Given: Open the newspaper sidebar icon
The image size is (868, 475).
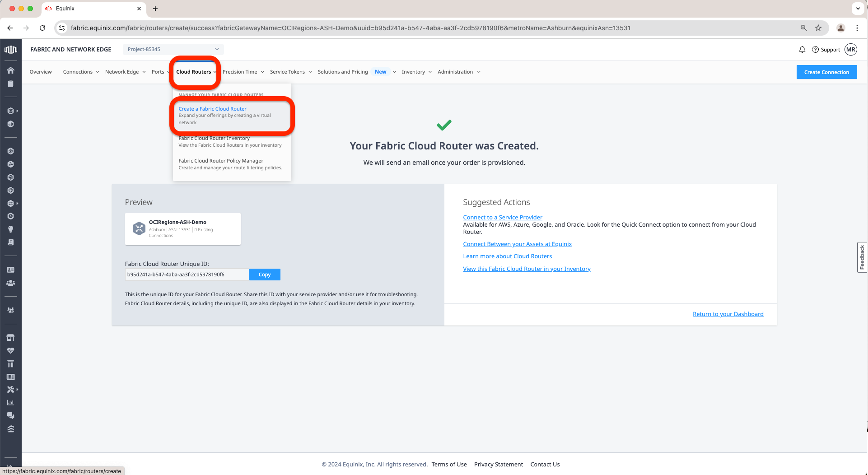Looking at the screenshot, I should (x=11, y=377).
